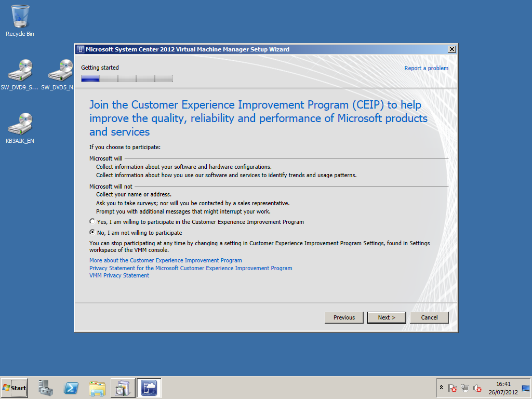Click the CEIP heading text
Screen dimensions: 532x399
258,118
